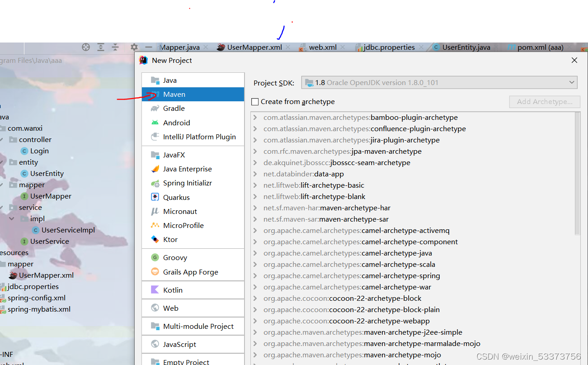Click the archetype list vertical scrollbar
Screen dimensions: 588x365
(577, 174)
